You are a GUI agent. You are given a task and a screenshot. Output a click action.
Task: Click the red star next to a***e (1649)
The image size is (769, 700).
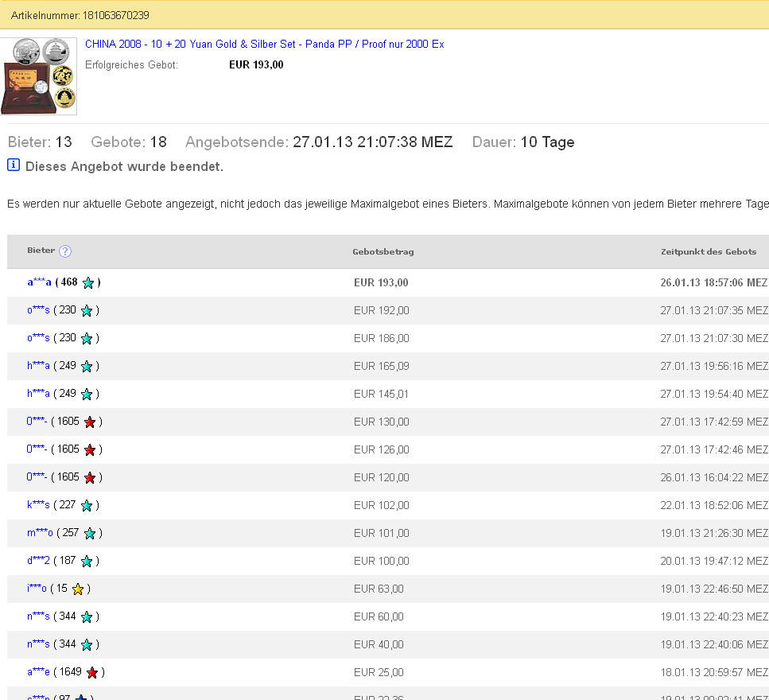(92, 672)
